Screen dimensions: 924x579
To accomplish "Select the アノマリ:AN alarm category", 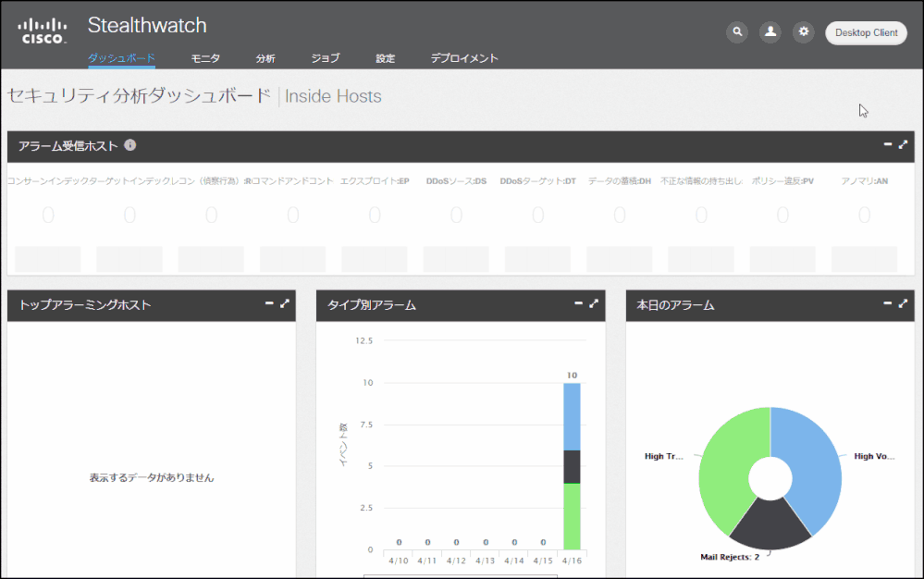I will [x=865, y=181].
